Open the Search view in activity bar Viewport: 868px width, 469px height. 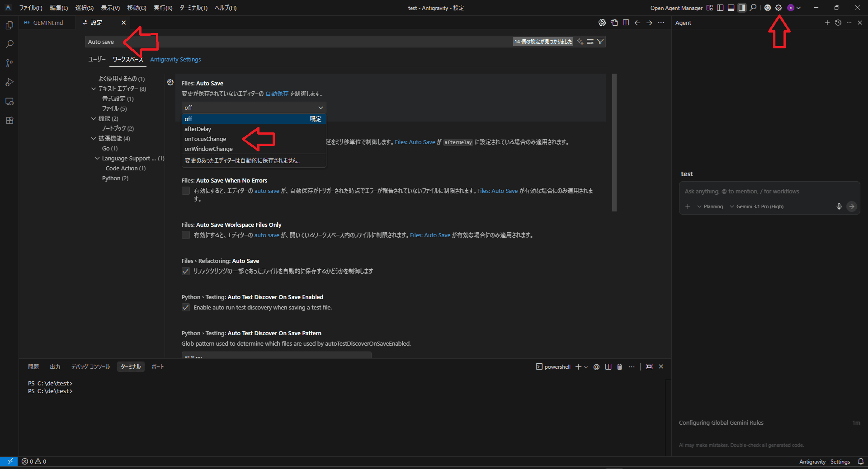point(9,44)
